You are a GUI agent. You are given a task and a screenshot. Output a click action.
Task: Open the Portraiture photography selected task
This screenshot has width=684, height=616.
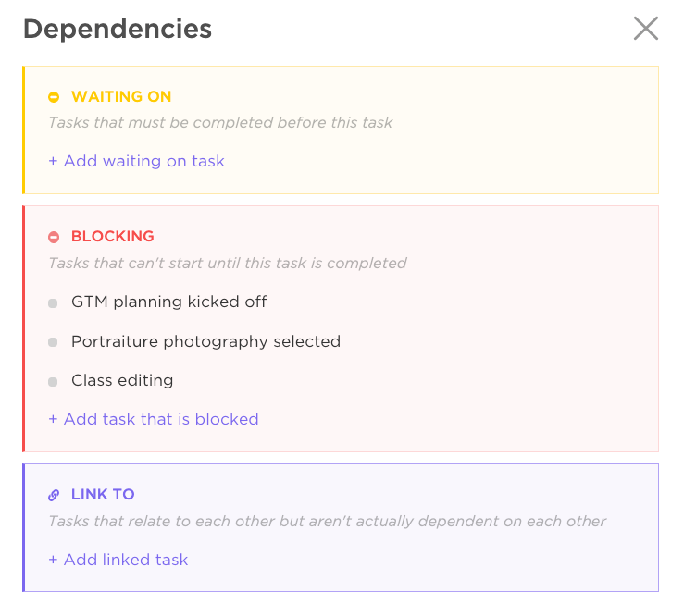pyautogui.click(x=205, y=341)
